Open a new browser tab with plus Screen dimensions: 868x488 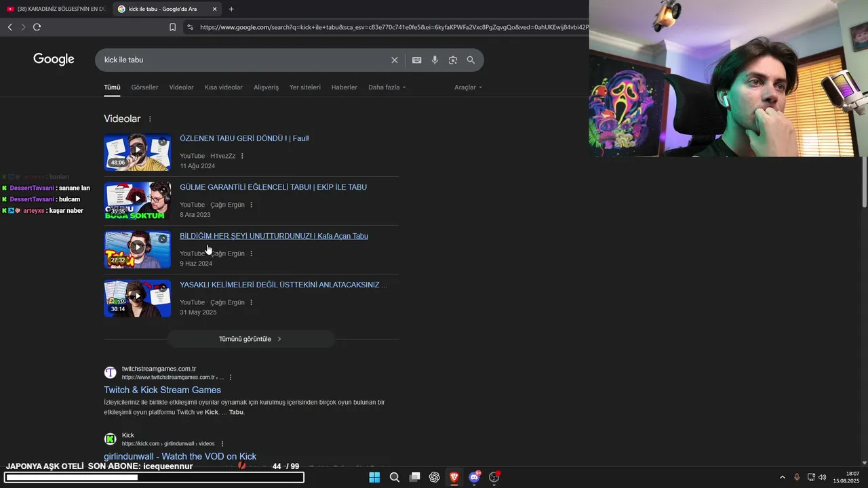point(231,9)
